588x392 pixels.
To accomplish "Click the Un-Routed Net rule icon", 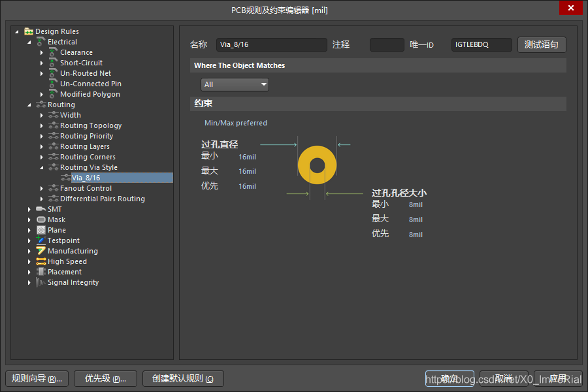I will 54,74.
